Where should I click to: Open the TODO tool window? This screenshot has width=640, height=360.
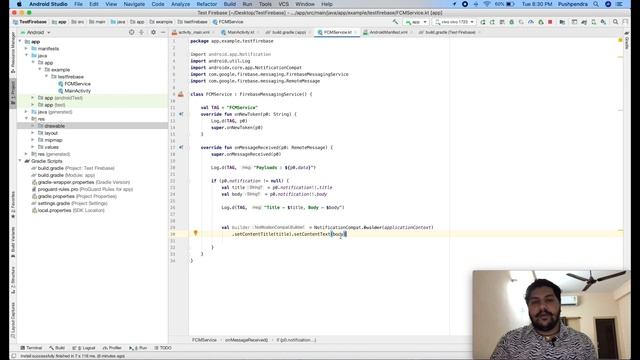163,348
